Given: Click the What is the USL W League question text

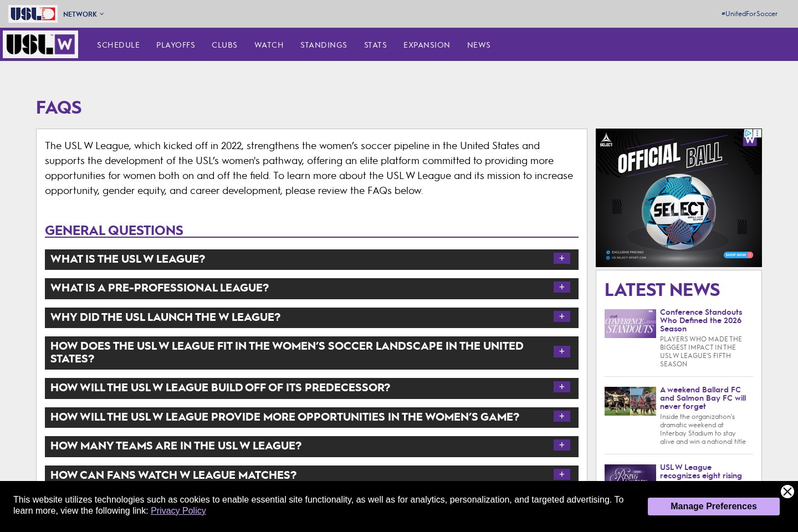Looking at the screenshot, I should coord(127,259).
